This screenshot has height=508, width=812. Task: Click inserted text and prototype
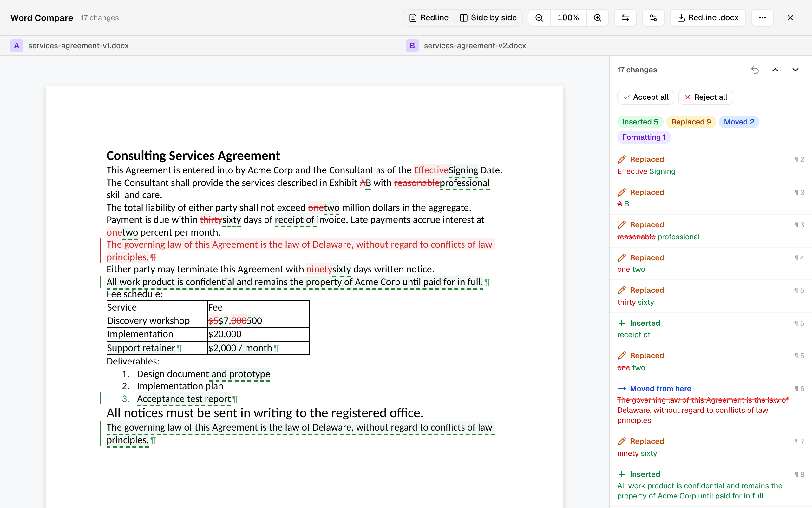coord(240,374)
